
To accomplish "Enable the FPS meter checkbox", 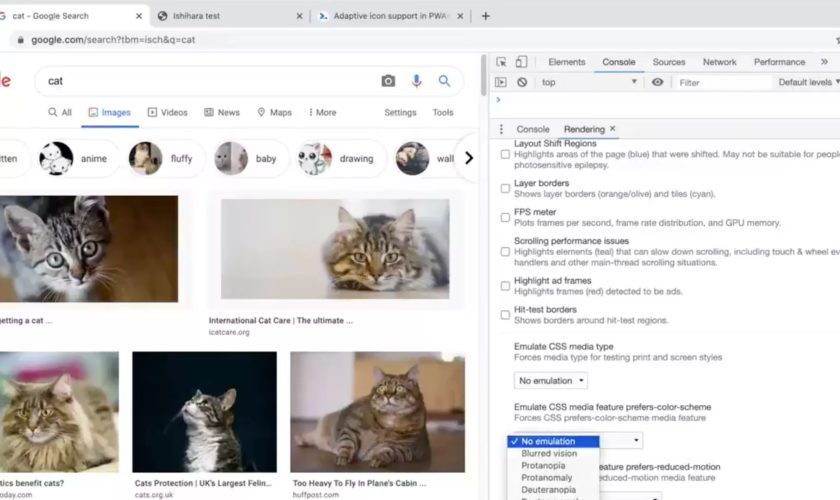I will pyautogui.click(x=505, y=217).
